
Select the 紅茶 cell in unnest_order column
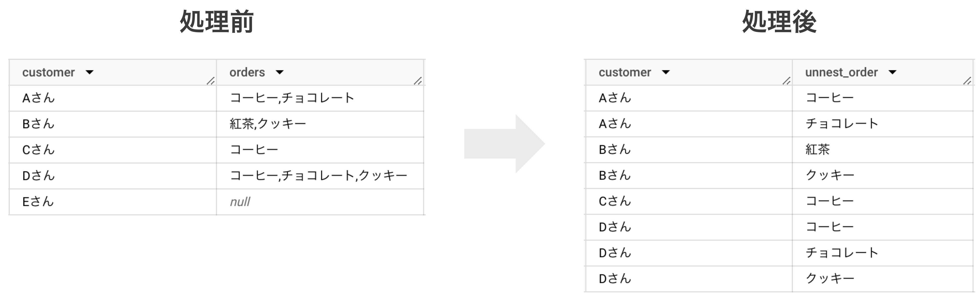818,149
